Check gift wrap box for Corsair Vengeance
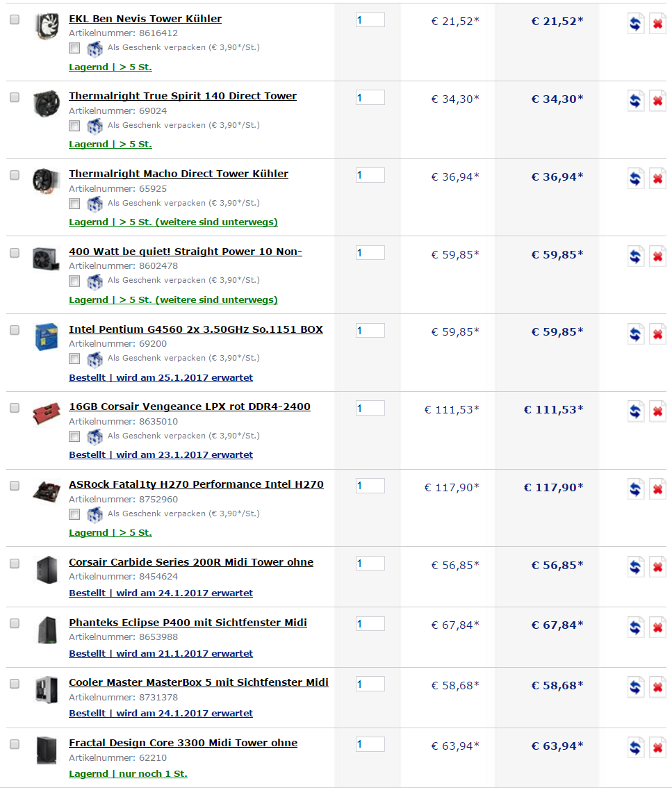 point(74,436)
